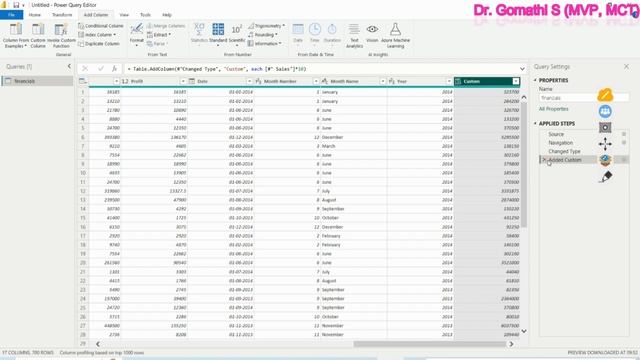Open settings gear for Source step
This screenshot has height=360, width=640.
(x=624, y=134)
